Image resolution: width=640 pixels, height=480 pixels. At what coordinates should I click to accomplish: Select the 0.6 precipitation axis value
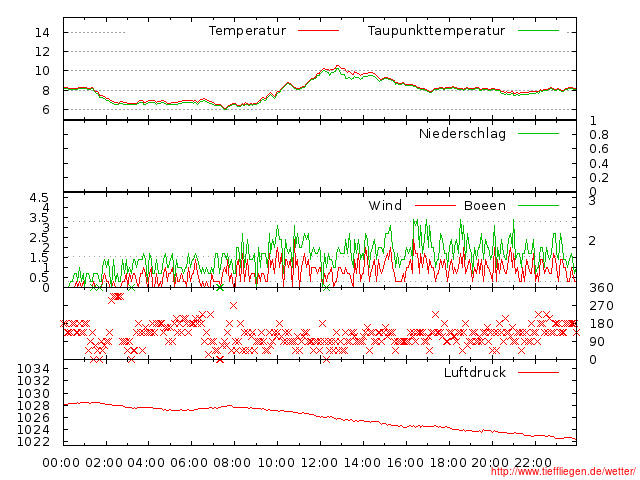tap(599, 149)
